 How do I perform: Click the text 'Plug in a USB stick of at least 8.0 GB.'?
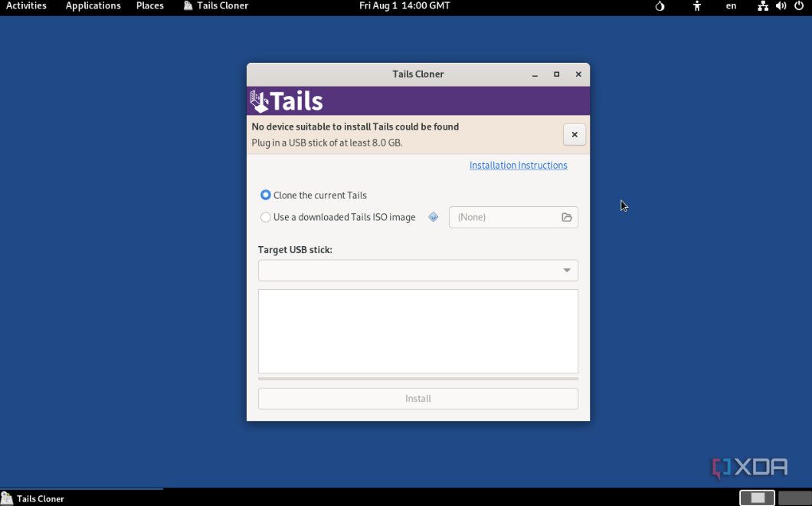(327, 143)
